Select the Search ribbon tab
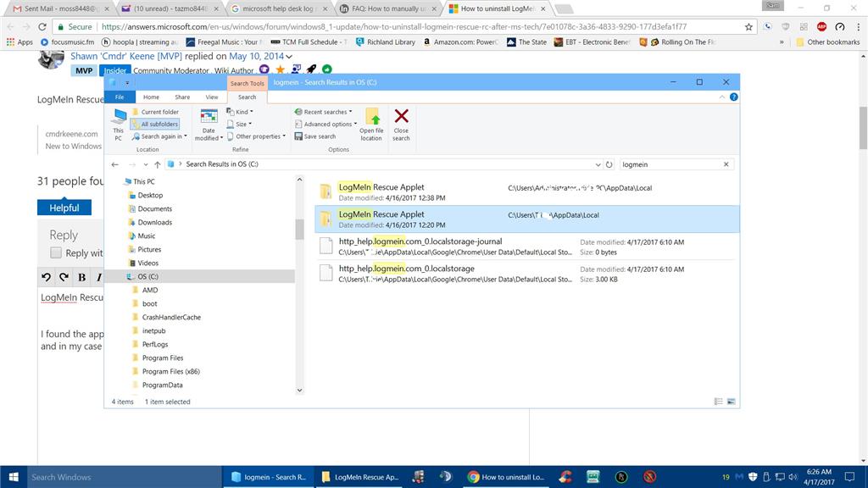868x488 pixels. click(x=247, y=97)
